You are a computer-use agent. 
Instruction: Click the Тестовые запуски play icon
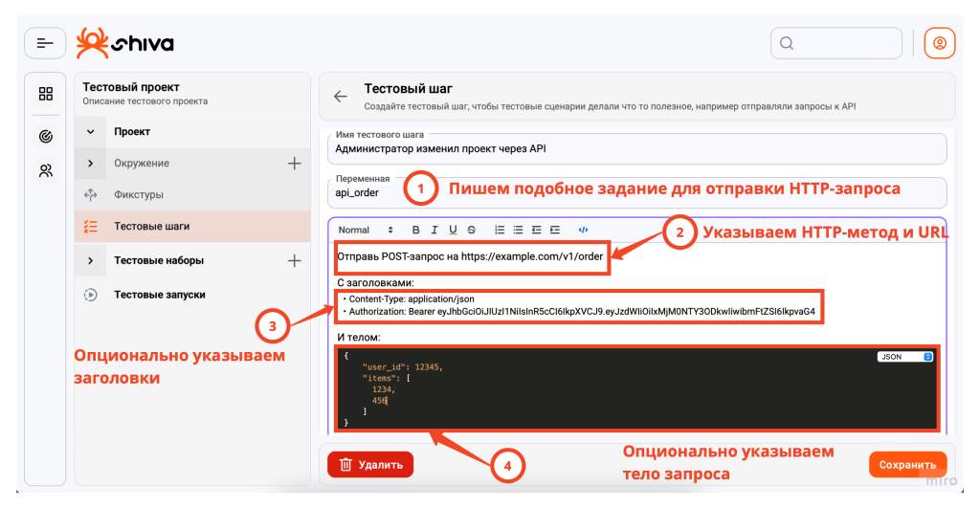click(91, 295)
